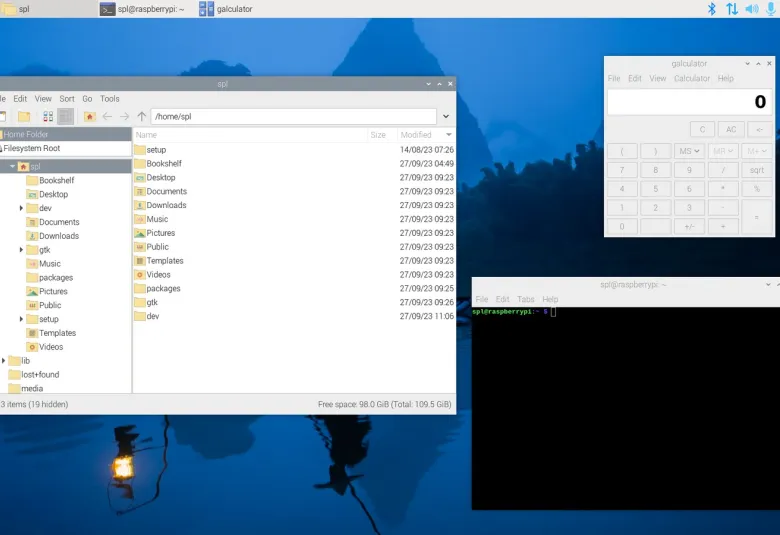This screenshot has height=535, width=780.
Task: Switch to detailed list view
Action: (66, 116)
